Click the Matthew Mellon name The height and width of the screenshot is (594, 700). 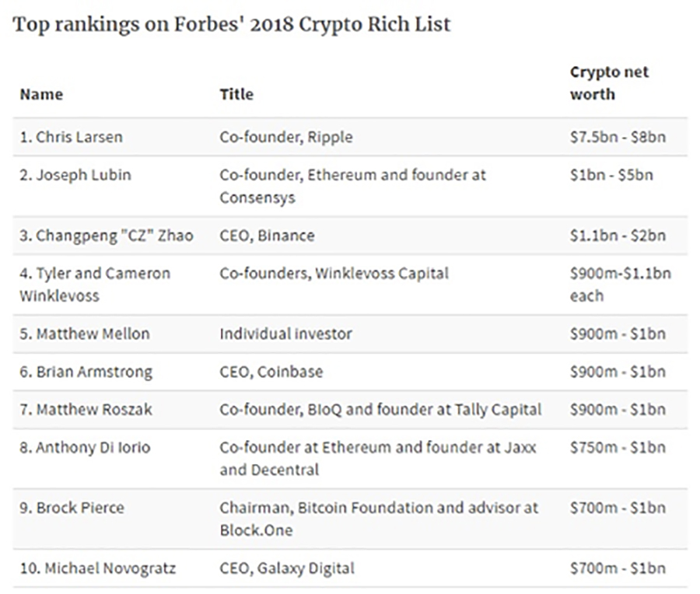coord(84,334)
